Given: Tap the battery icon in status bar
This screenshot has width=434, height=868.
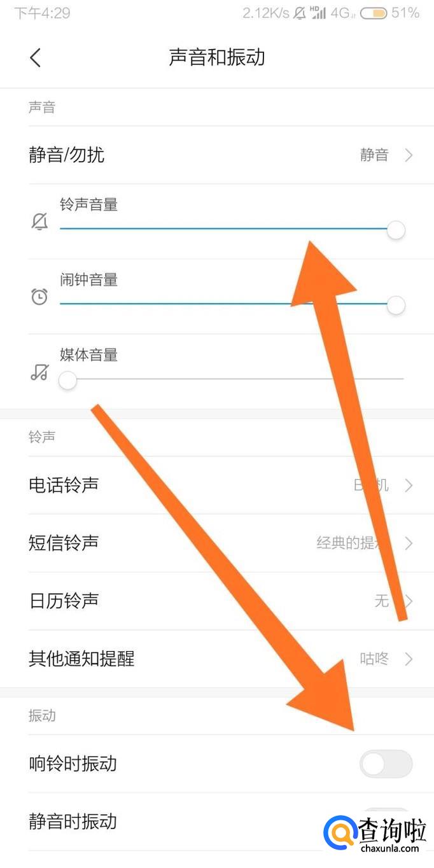Looking at the screenshot, I should 373,13.
